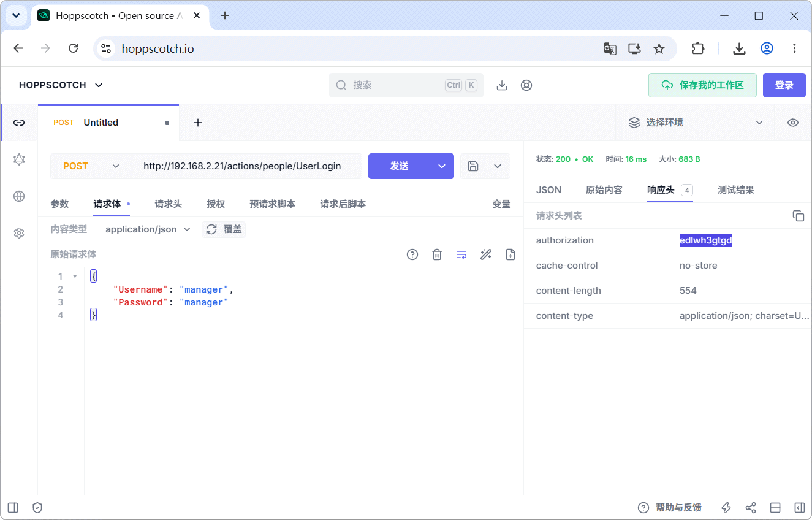Screen dimensions: 812x520
Task: Switch to the 请求头 tab
Action: (x=168, y=204)
